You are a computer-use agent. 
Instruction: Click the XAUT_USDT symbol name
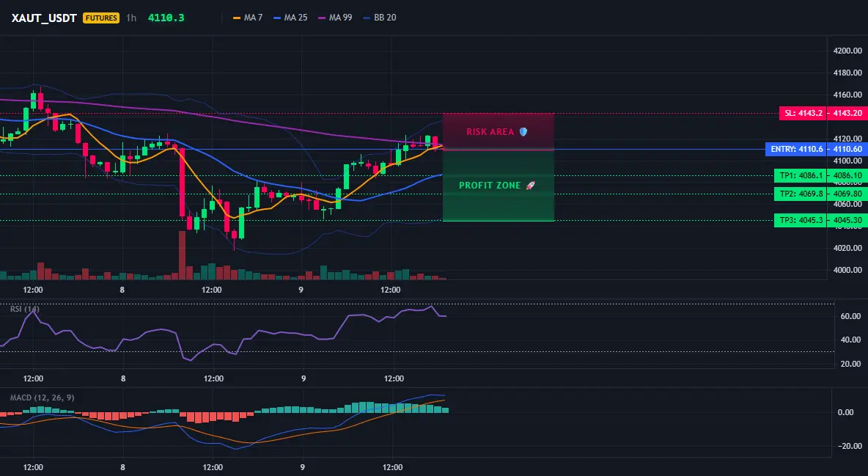44,18
